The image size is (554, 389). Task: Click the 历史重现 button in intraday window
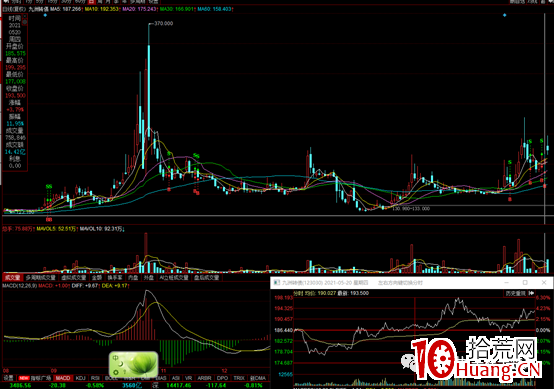[x=515, y=293]
